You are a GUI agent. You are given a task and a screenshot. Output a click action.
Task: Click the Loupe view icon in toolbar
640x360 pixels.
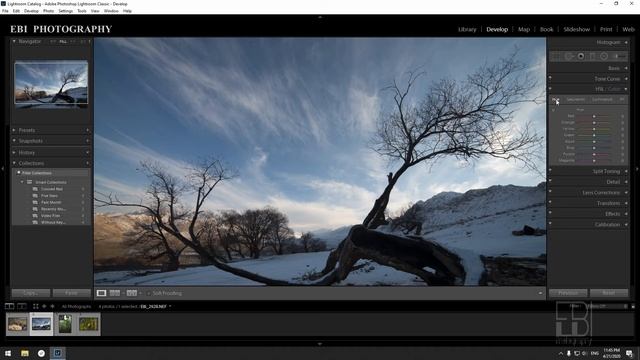coord(101,293)
